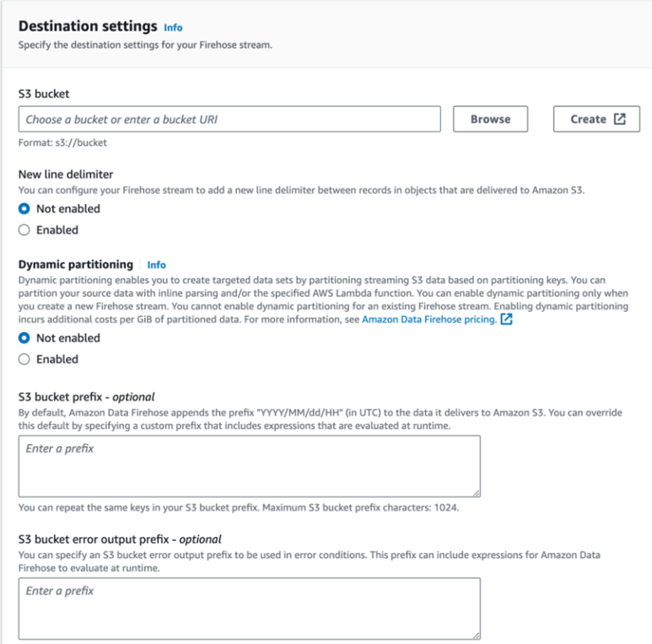Click into the S3 bucket prefix text area

coord(249,465)
